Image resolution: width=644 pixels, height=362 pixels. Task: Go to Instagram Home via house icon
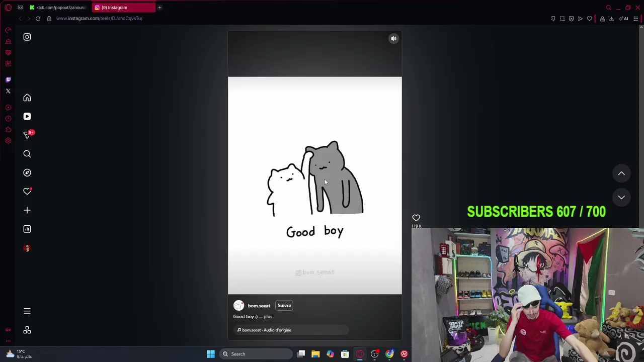coord(27,98)
